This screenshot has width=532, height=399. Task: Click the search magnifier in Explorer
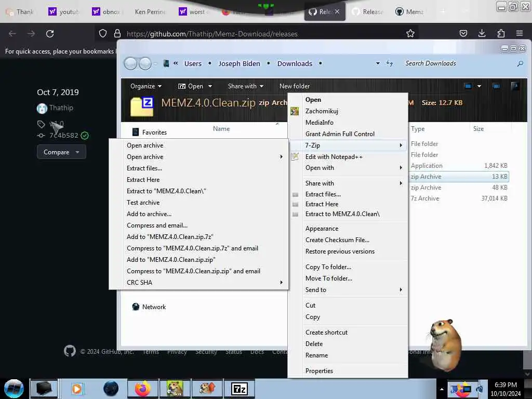coord(520,63)
